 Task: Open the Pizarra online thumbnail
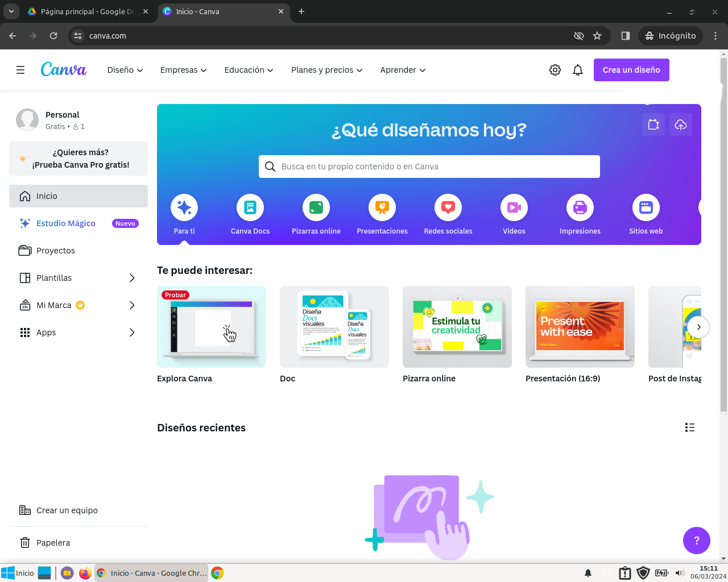click(x=457, y=327)
